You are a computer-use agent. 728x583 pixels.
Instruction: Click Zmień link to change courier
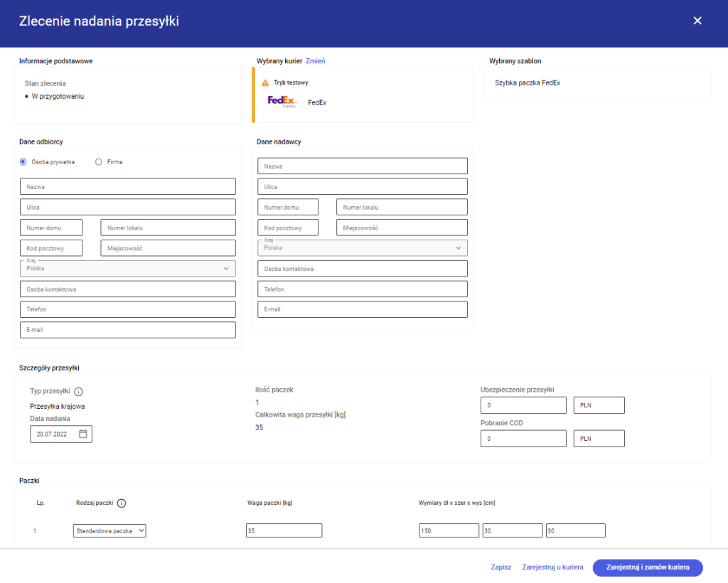(x=315, y=61)
